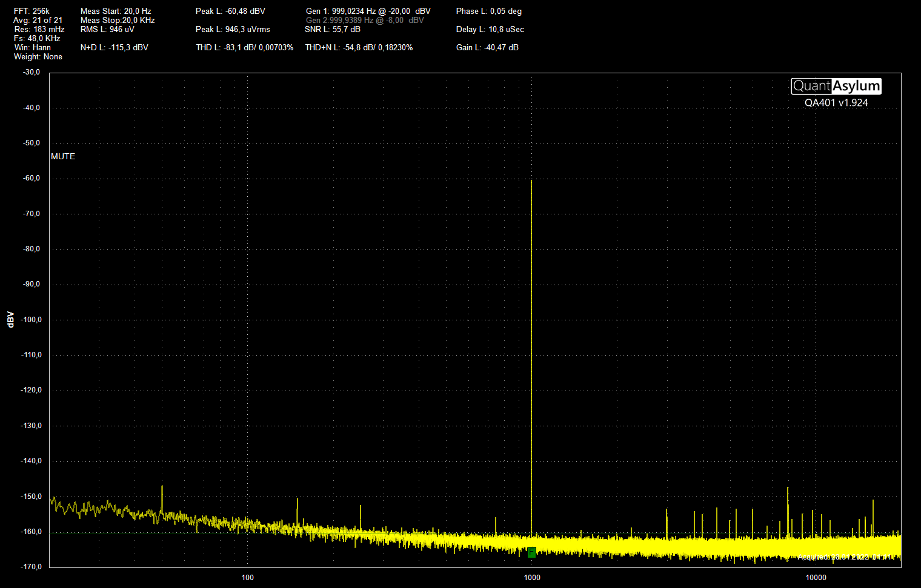Click the 'Fs: 48,0 KHz' value

pos(37,38)
